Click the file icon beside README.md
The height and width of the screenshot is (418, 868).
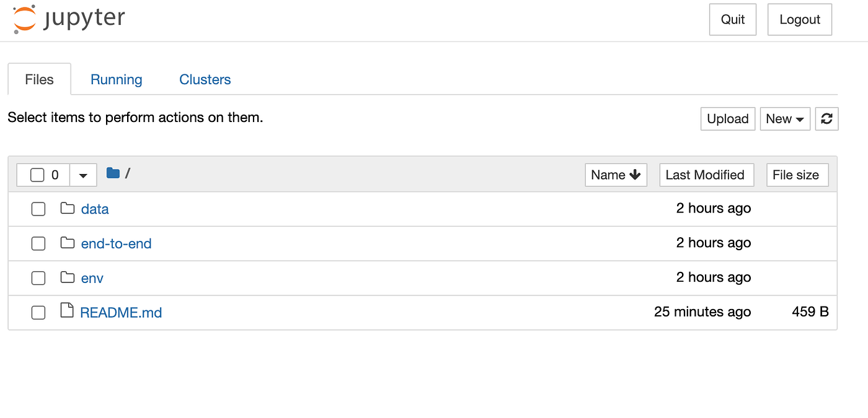click(67, 312)
